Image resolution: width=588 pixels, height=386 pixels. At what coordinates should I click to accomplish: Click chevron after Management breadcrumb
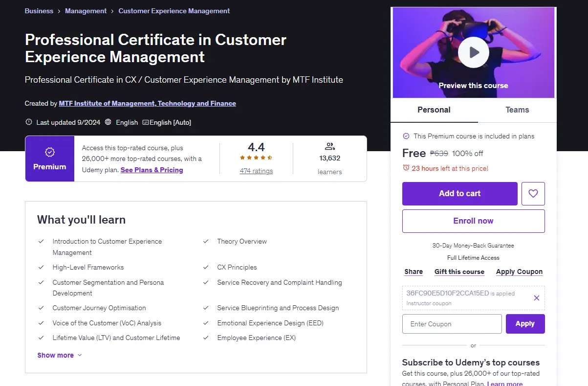[112, 11]
